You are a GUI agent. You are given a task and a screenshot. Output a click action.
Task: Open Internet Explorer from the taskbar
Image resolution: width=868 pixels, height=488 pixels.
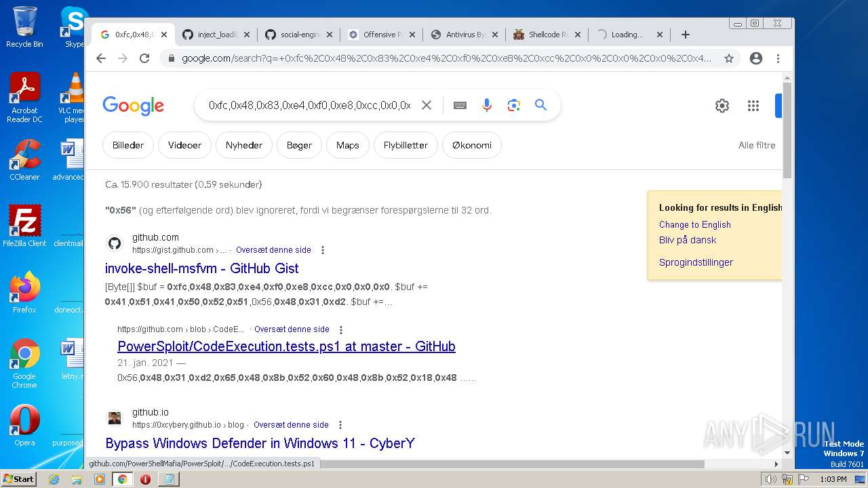[54, 479]
